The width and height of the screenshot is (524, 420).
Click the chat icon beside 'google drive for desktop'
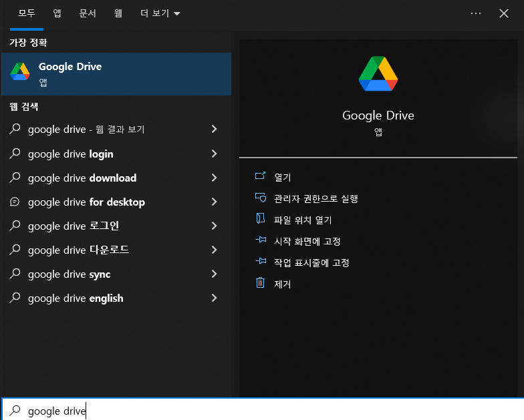coord(15,202)
